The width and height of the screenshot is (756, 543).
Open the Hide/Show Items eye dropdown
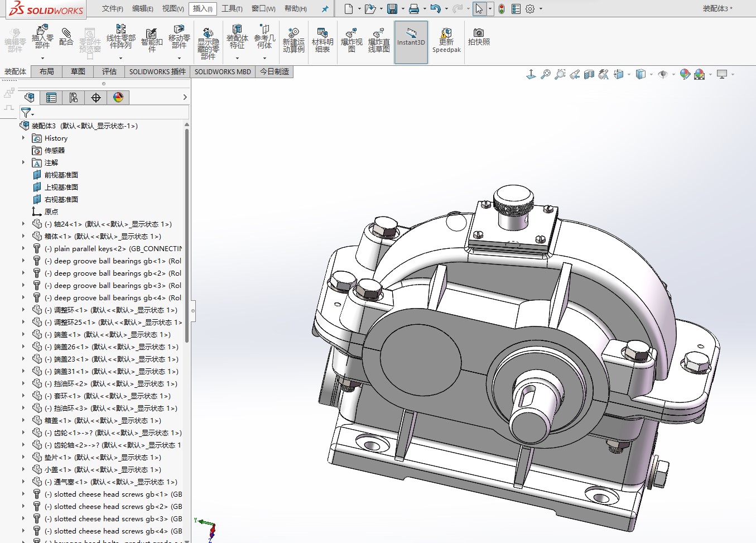(673, 74)
